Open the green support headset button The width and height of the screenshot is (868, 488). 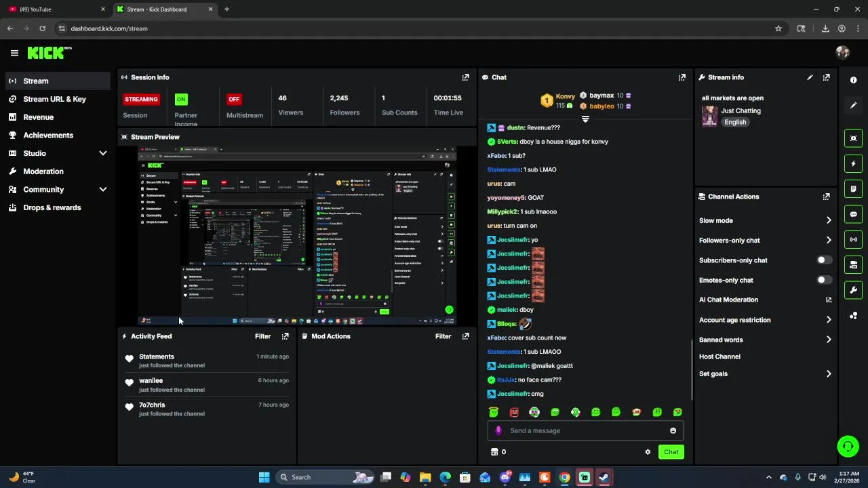848,446
